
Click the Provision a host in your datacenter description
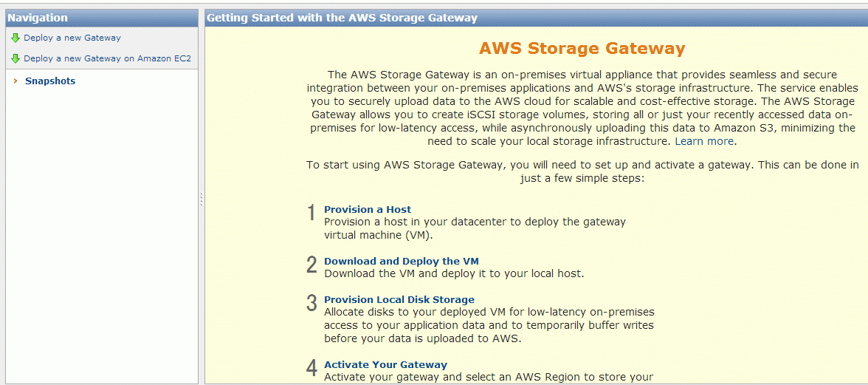pyautogui.click(x=475, y=228)
